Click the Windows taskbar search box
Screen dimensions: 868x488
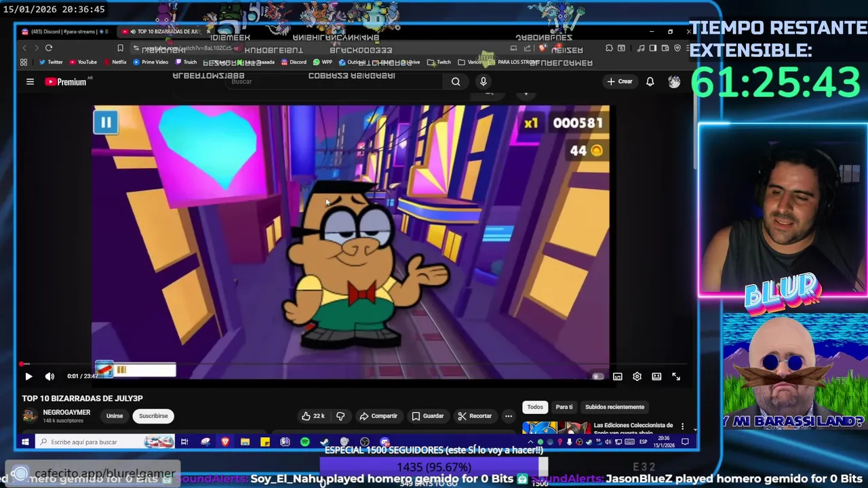(x=105, y=442)
